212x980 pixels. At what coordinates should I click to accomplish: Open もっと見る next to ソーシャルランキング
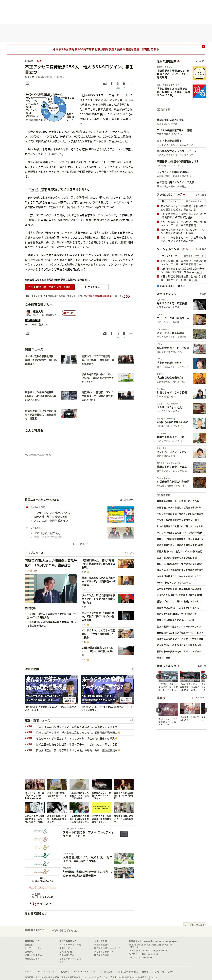point(201,249)
